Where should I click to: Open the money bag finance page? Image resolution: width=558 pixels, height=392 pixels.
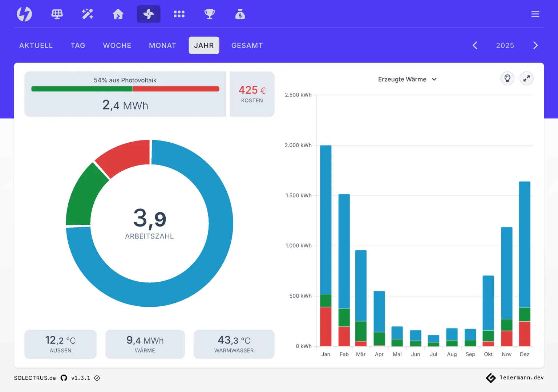[x=240, y=14]
